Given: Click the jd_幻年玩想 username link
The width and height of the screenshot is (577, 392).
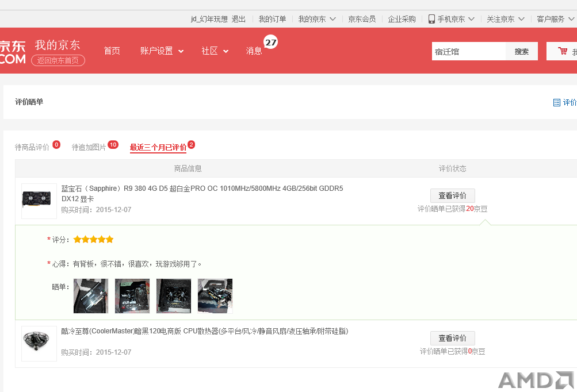Looking at the screenshot, I should (x=209, y=19).
